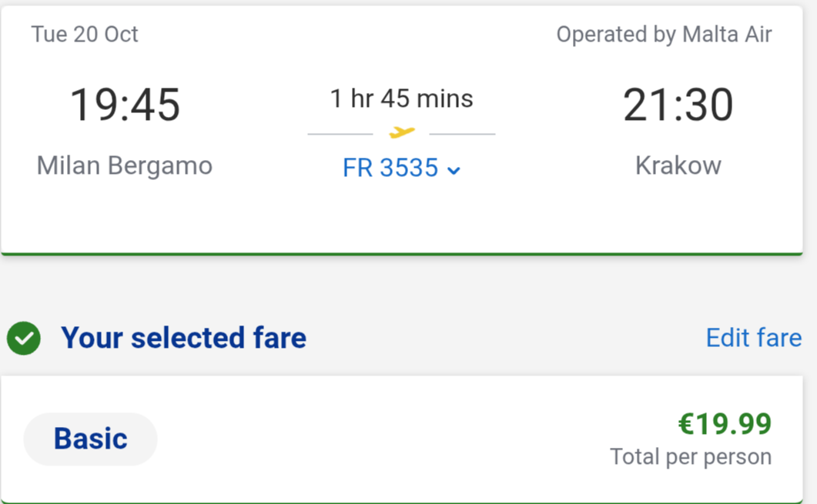The height and width of the screenshot is (504, 817).
Task: Click the yellow airplane icon
Action: coord(402,132)
